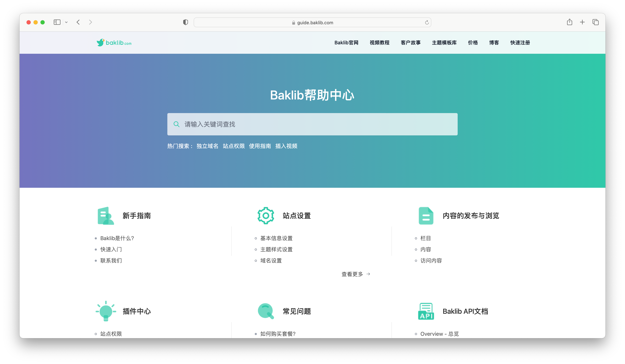Open 博客 nav item
The image size is (625, 364).
[494, 43]
